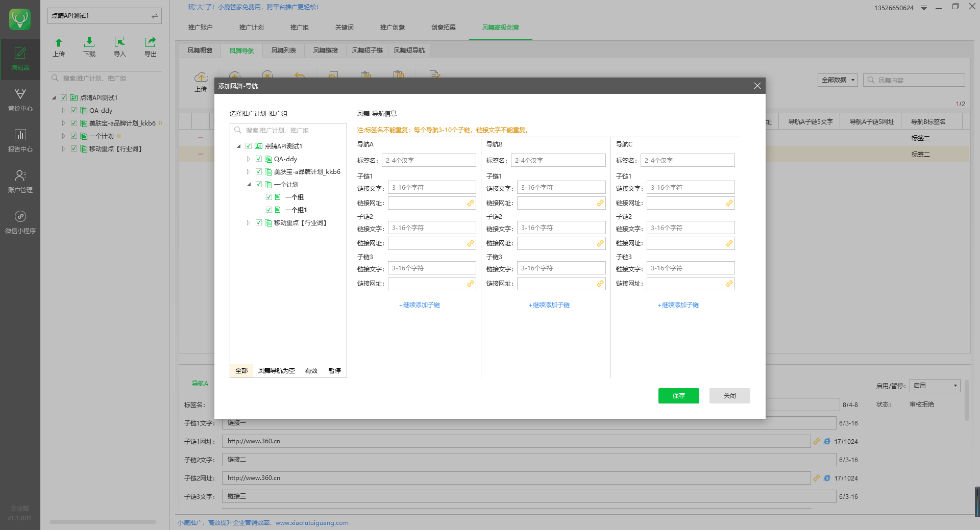Expand 移动重点【行业词】 node in dialog
This screenshot has height=530, width=980.
[x=249, y=222]
